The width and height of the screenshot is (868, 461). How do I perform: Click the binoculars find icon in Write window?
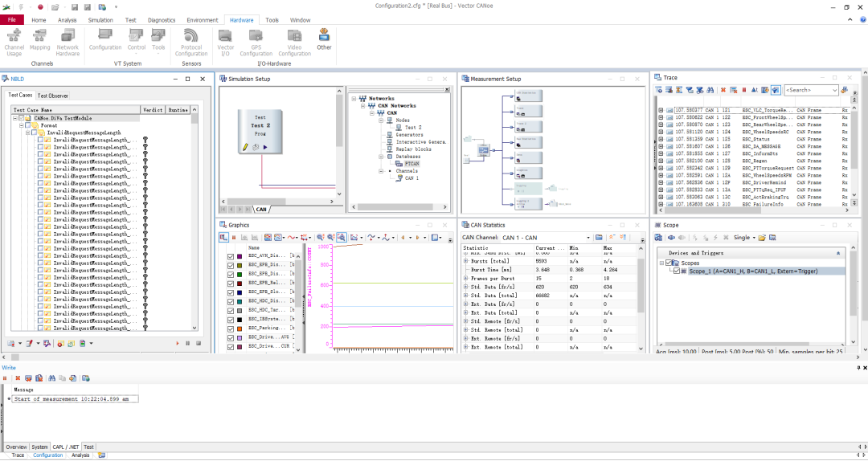pyautogui.click(x=51, y=378)
